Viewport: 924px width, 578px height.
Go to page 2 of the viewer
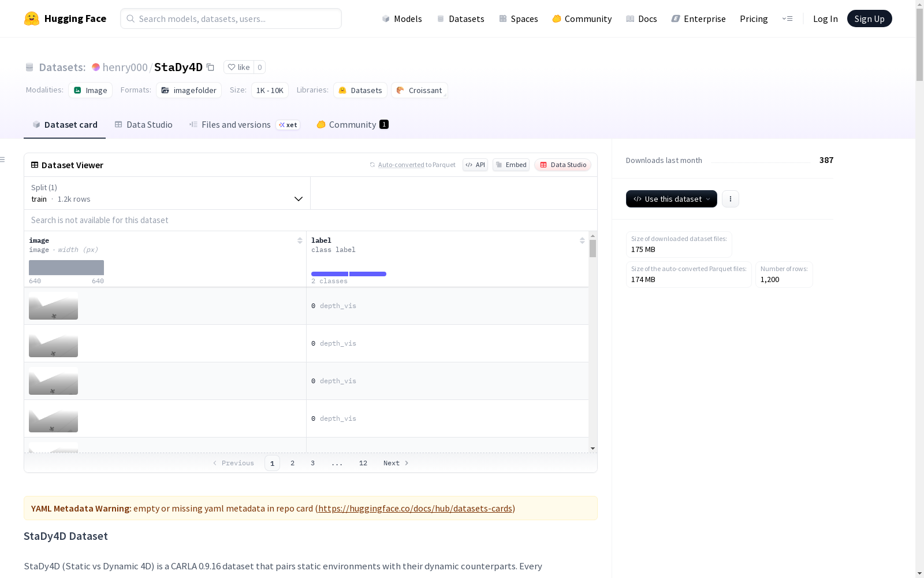point(293,463)
